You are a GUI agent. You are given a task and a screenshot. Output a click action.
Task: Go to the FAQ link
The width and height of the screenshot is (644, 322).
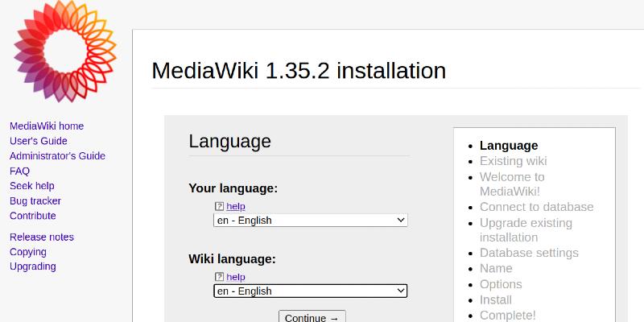(x=19, y=171)
